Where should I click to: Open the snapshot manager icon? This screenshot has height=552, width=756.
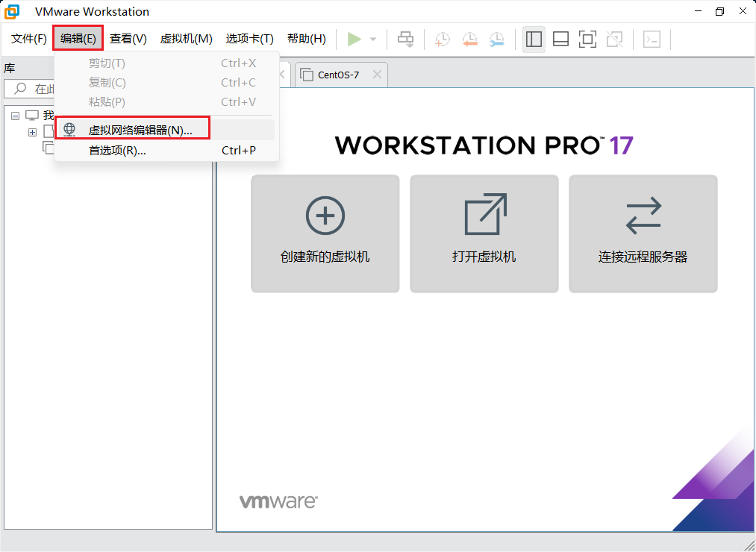pyautogui.click(x=496, y=39)
